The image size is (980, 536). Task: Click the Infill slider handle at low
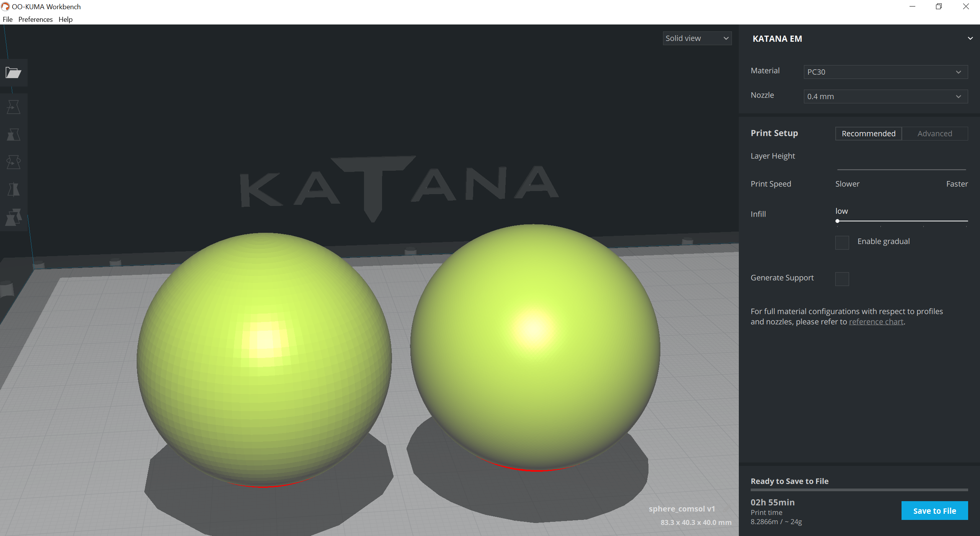coord(837,221)
